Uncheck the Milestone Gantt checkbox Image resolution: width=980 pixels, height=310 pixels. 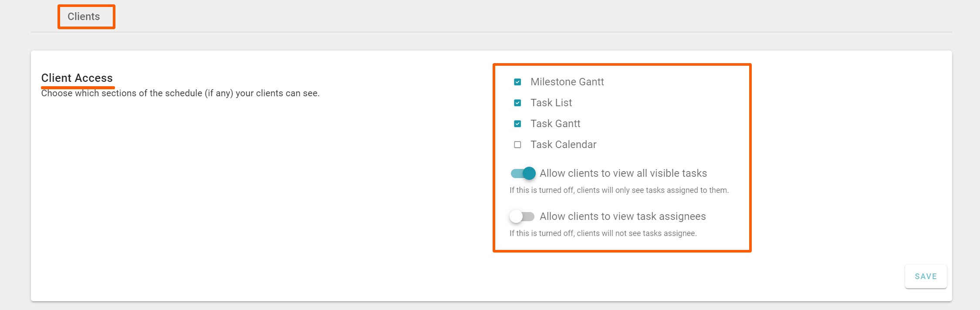[x=517, y=82]
